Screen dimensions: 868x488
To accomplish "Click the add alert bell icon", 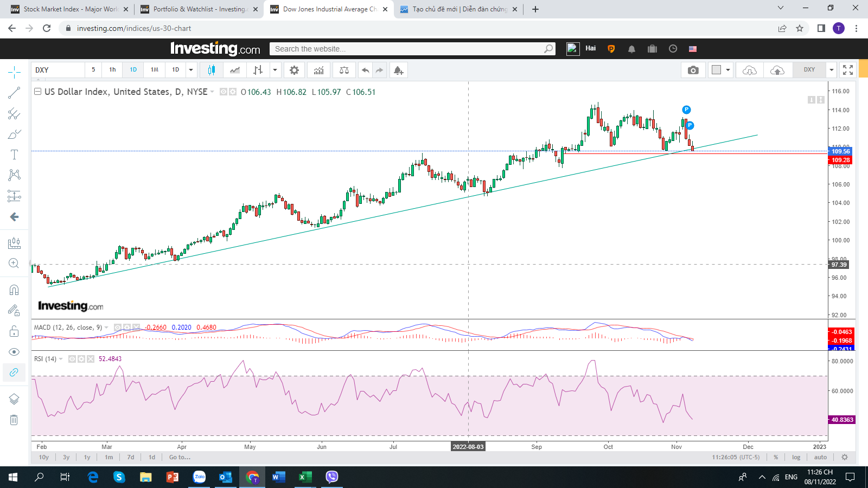I will pos(398,70).
